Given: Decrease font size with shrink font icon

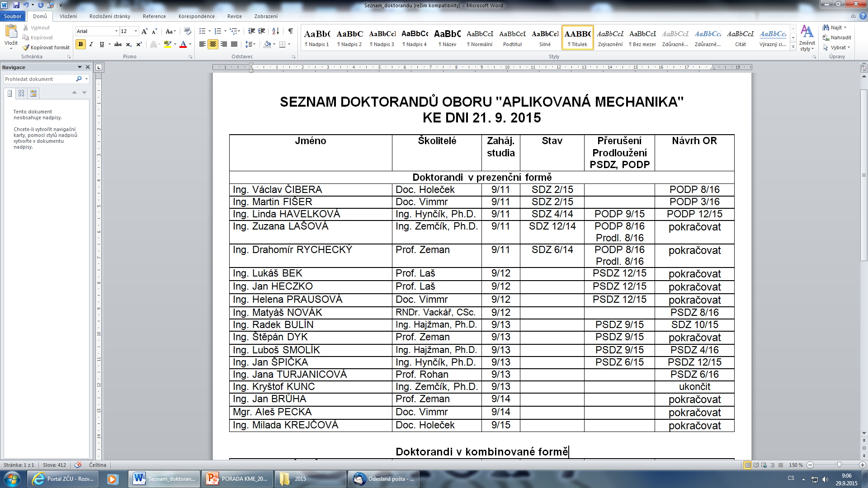Looking at the screenshot, I should (x=154, y=31).
